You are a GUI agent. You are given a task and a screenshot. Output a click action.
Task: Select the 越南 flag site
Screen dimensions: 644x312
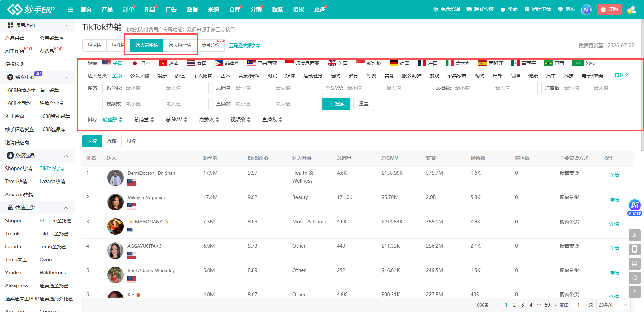[x=169, y=63]
